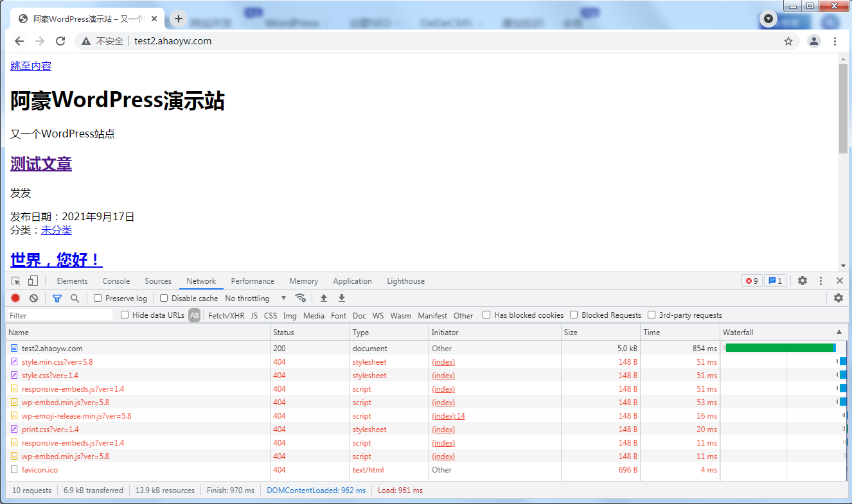
Task: Open the network conditions wifi icon
Action: [300, 298]
